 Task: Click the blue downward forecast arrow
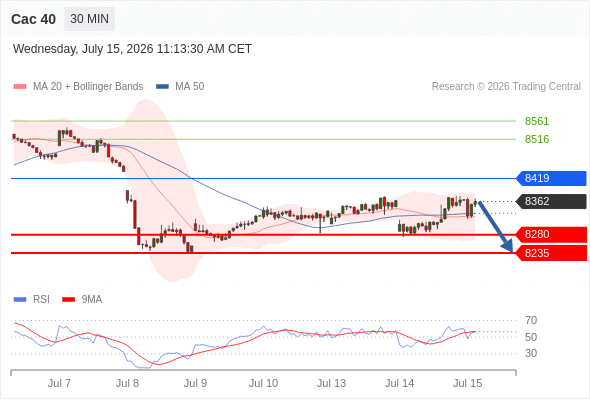coord(496,227)
